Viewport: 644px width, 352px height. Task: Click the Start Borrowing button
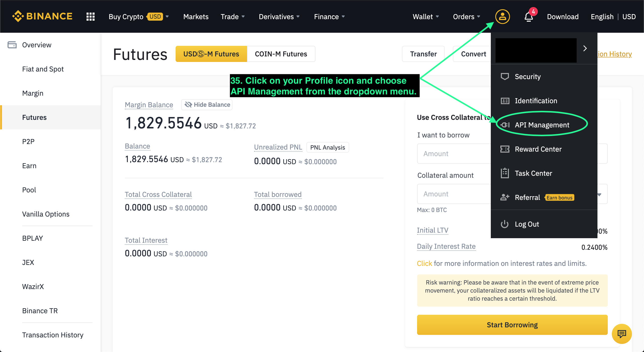(x=512, y=325)
